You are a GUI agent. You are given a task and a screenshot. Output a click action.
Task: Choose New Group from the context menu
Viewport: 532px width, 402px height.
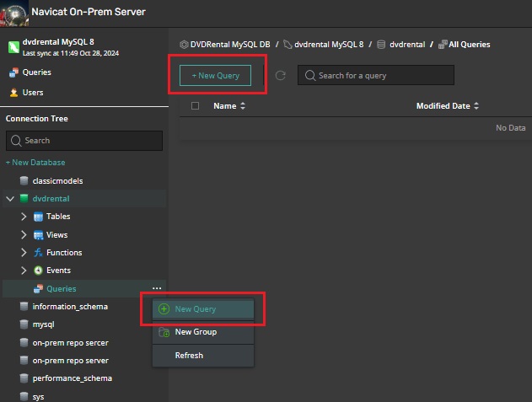(203, 332)
